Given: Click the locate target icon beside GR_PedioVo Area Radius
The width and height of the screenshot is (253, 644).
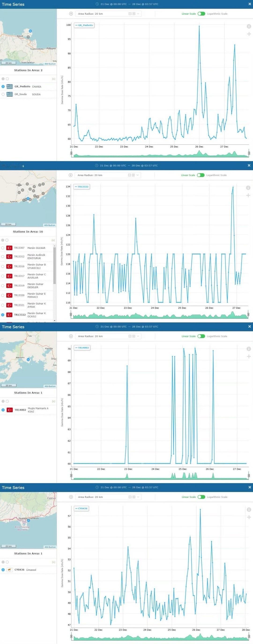Looking at the screenshot, I should [71, 14].
